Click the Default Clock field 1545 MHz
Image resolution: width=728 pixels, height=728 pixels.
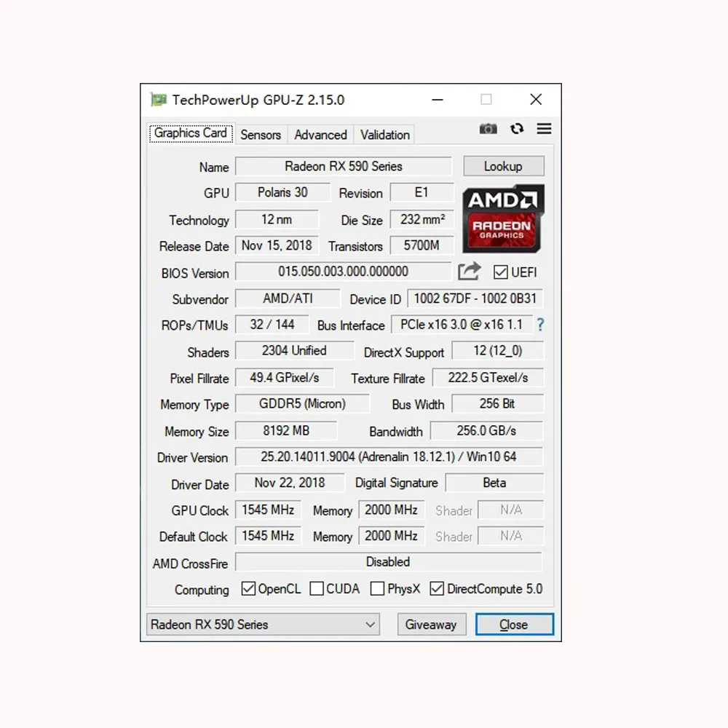point(269,536)
